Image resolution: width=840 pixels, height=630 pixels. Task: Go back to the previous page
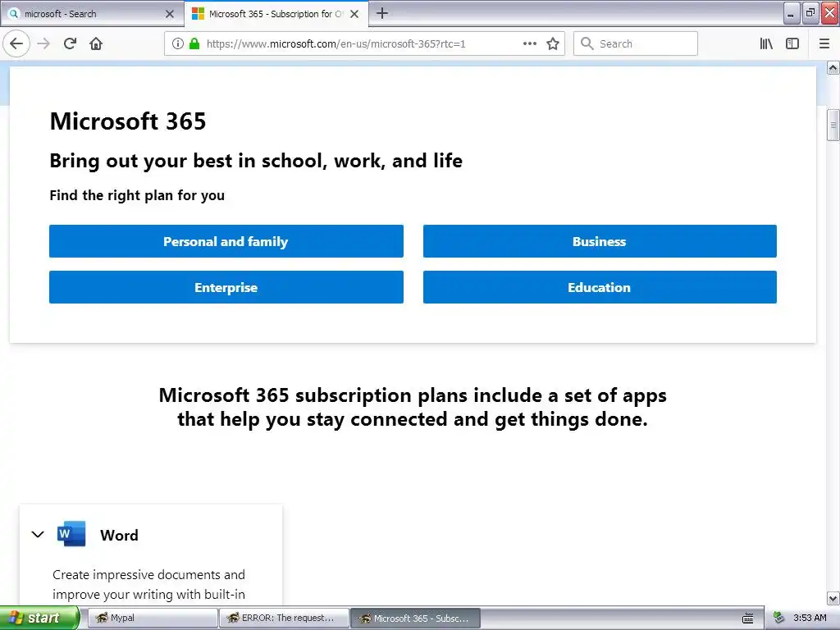pos(16,43)
